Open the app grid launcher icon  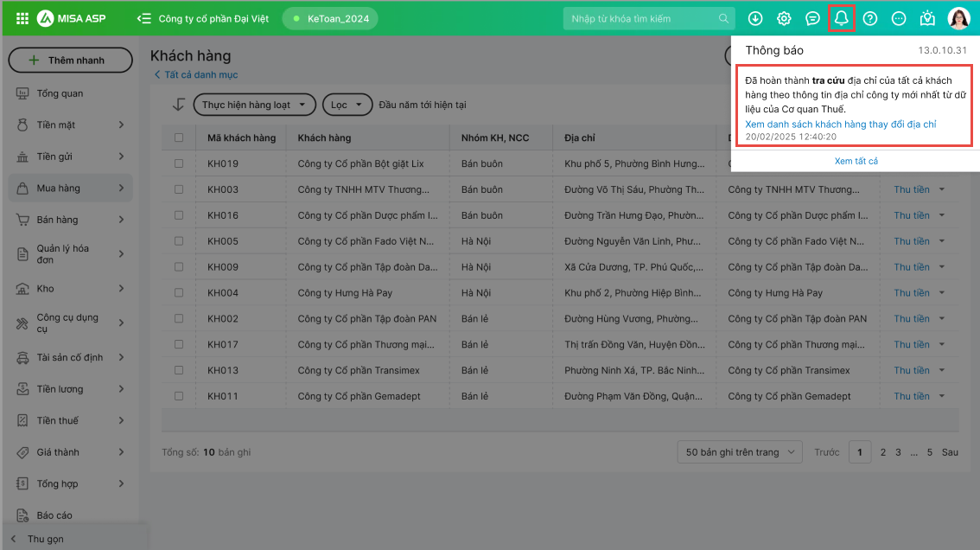pyautogui.click(x=22, y=19)
